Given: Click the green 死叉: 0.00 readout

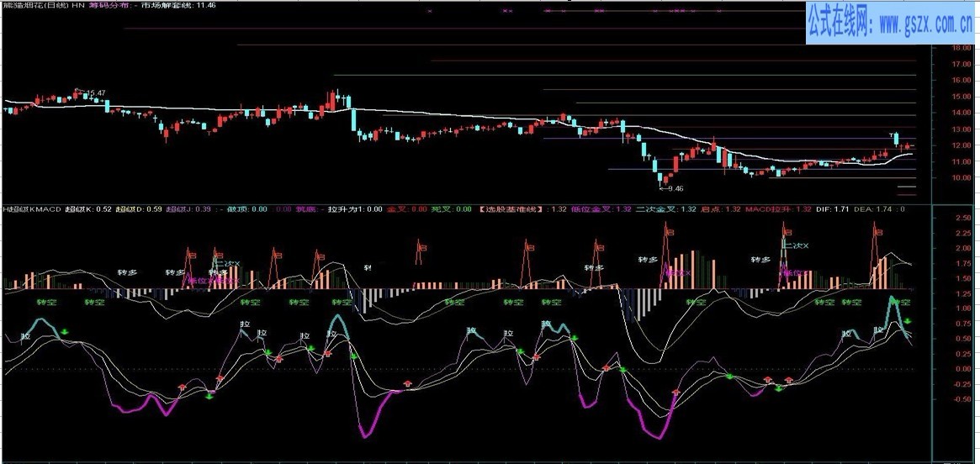Looking at the screenshot, I should (x=451, y=209).
